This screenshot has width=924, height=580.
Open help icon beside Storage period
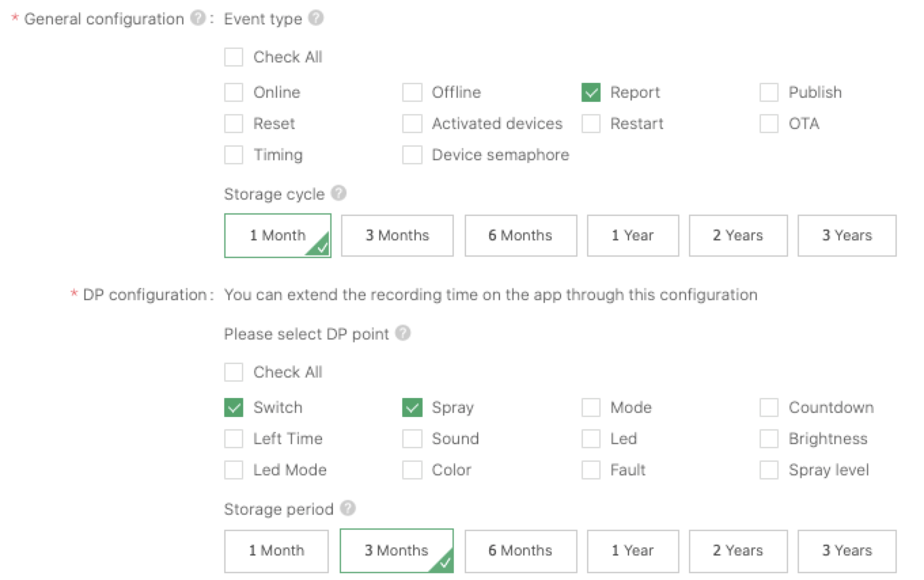(x=348, y=508)
